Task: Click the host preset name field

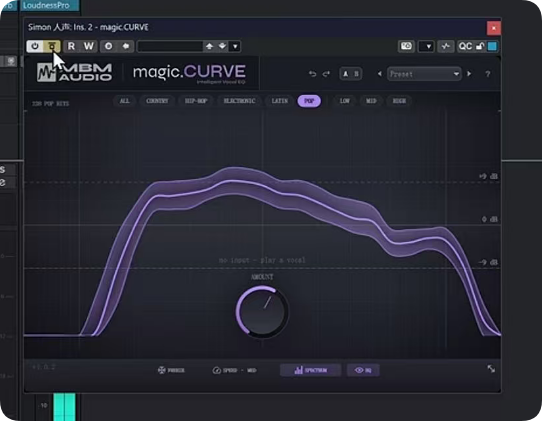Action: coord(170,46)
